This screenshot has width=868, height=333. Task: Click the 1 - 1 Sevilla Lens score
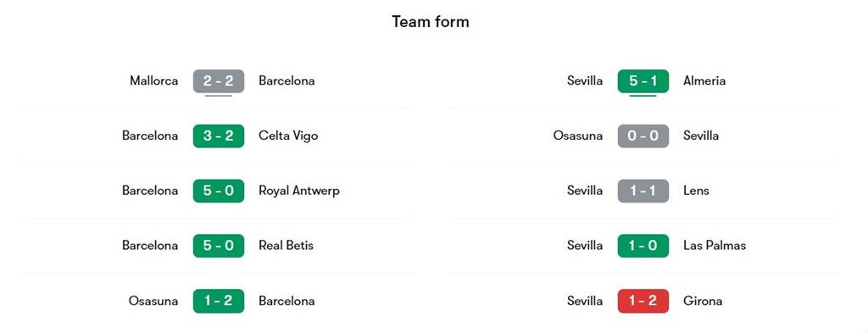[643, 191]
